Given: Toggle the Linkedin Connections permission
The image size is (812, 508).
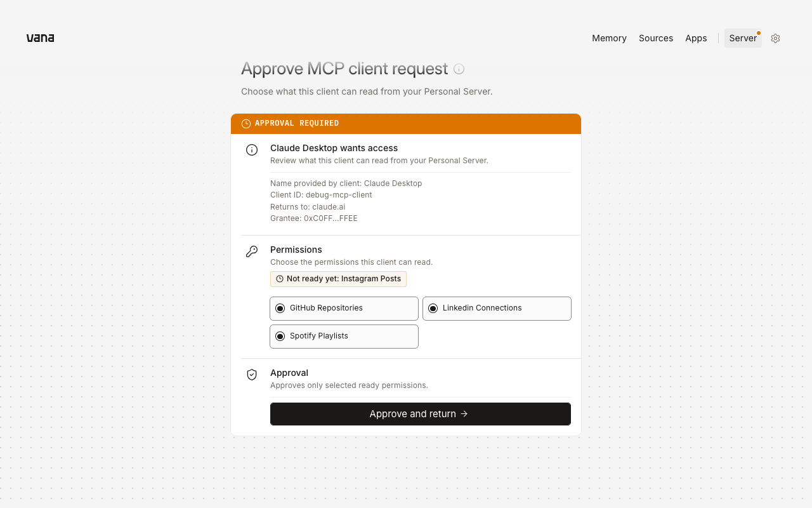Looking at the screenshot, I should click(497, 308).
